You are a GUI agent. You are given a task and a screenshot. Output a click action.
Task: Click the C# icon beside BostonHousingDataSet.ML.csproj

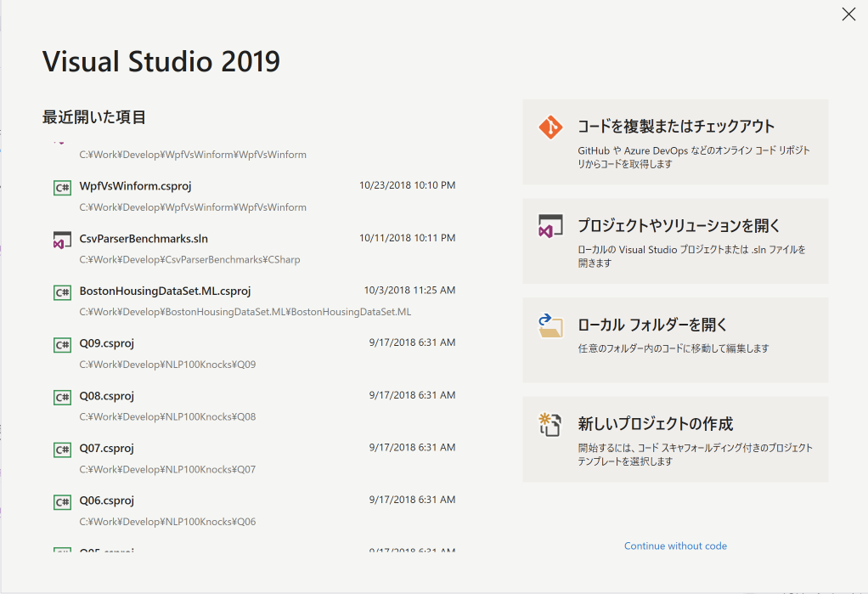click(62, 292)
